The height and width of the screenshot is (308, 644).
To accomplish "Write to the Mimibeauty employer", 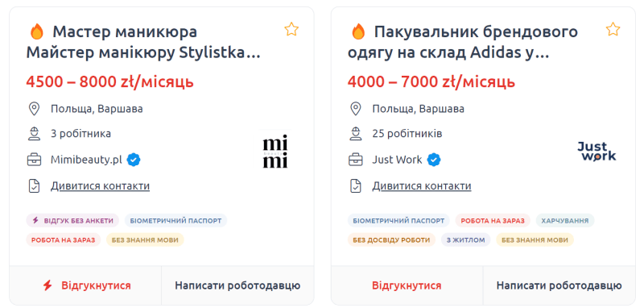I will coord(237,285).
